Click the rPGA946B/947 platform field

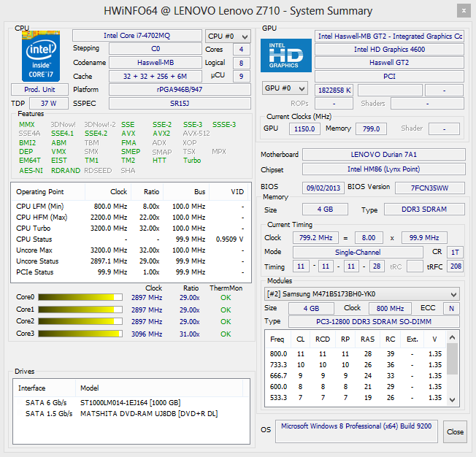coord(180,90)
